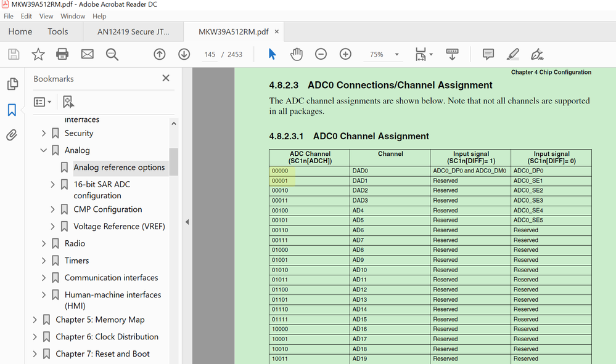Activate the Selection arrow tool
Screen dimensions: 616x364
tap(272, 54)
